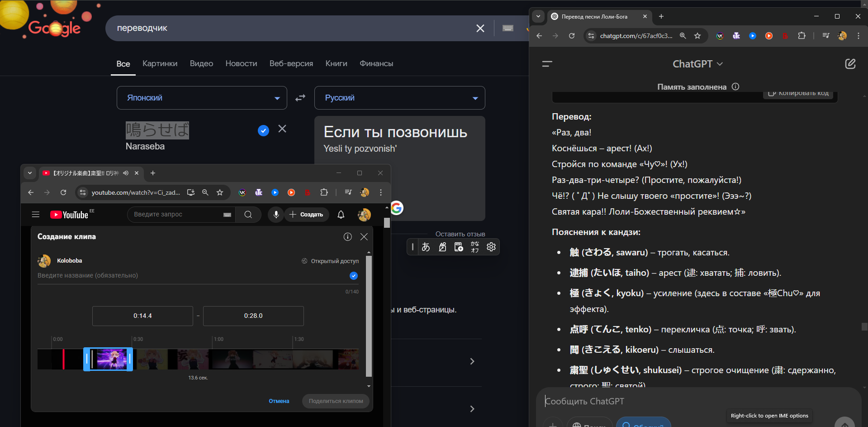
Task: Click the Отмена button in clip dialog
Action: (279, 401)
